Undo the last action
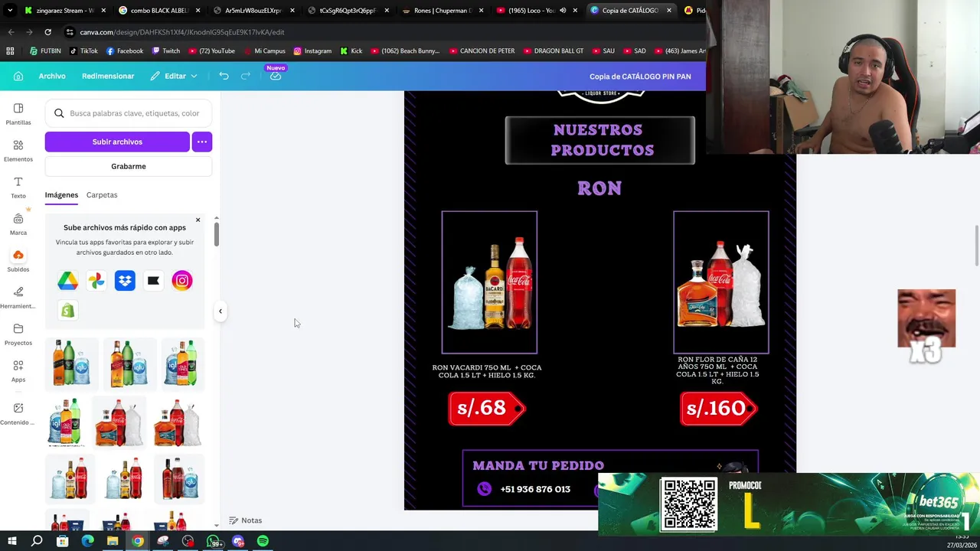 tap(224, 76)
